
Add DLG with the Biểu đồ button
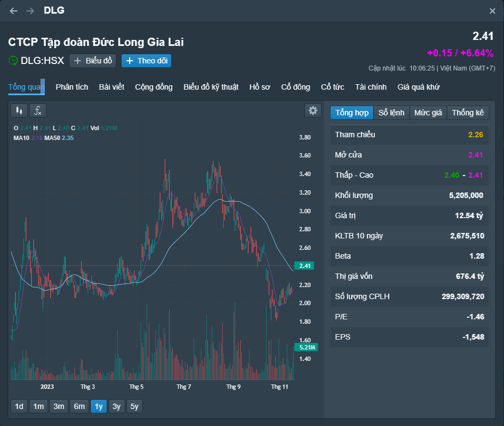tap(92, 61)
